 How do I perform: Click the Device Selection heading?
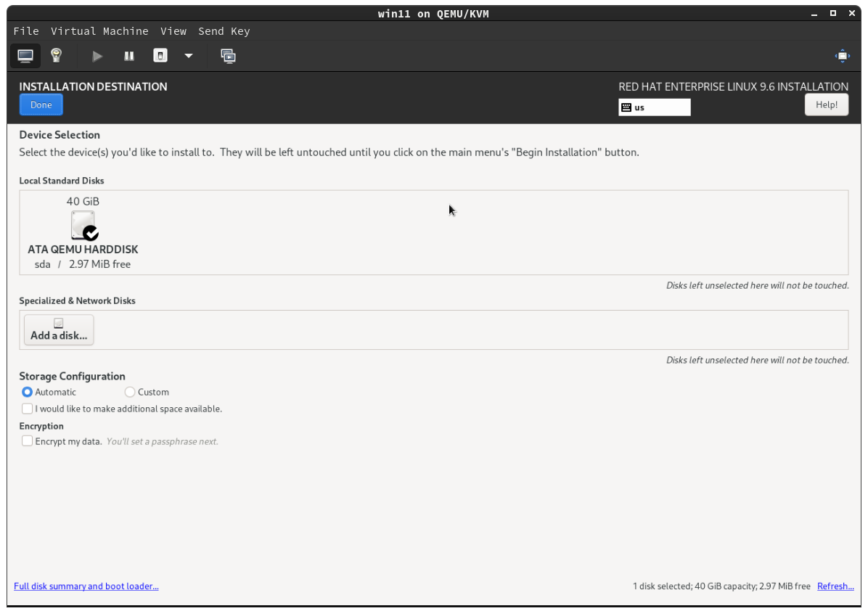pyautogui.click(x=60, y=135)
